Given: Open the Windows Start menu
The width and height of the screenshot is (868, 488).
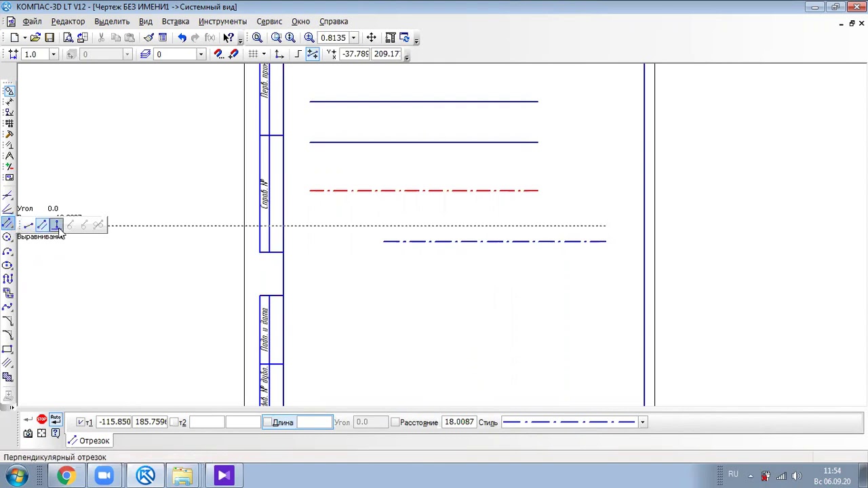Looking at the screenshot, I should [16, 476].
